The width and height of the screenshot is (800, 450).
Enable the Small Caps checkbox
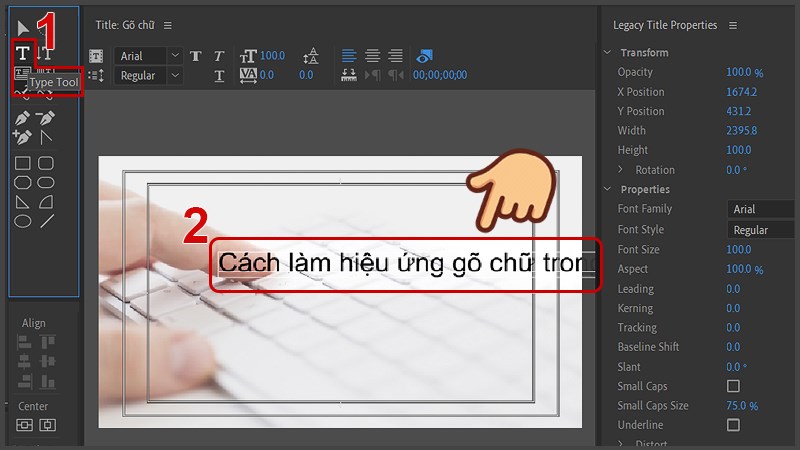[x=733, y=386]
